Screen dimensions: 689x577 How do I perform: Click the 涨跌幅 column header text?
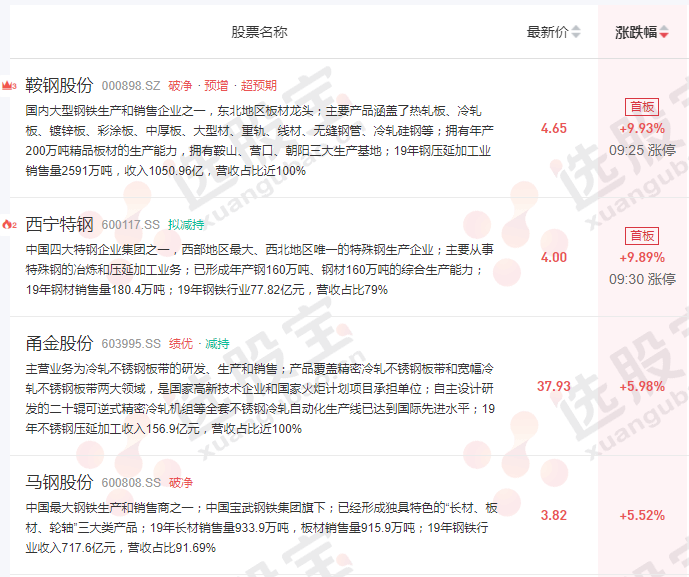tap(636, 32)
